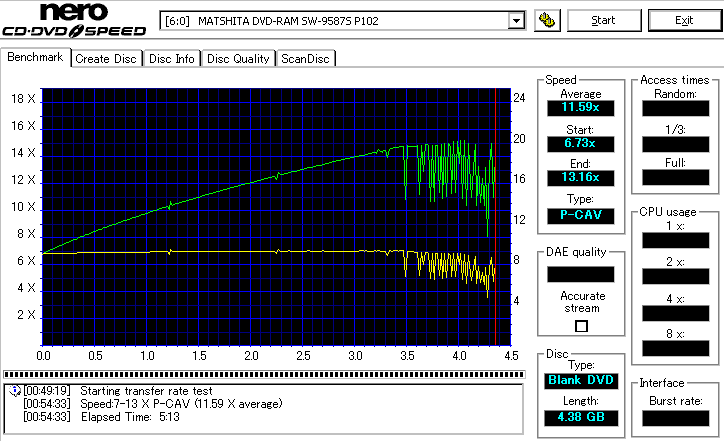This screenshot has width=724, height=441.
Task: Switch to the Create Disc tab
Action: (105, 59)
